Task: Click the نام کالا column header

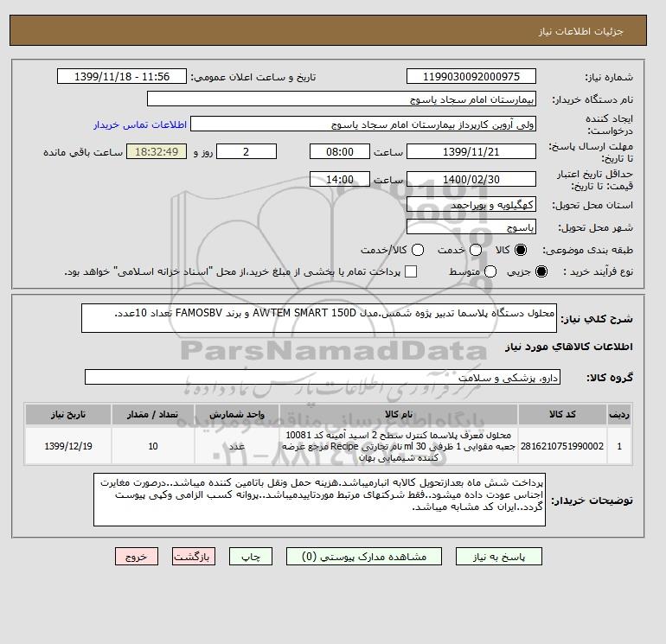Action: pos(399,414)
